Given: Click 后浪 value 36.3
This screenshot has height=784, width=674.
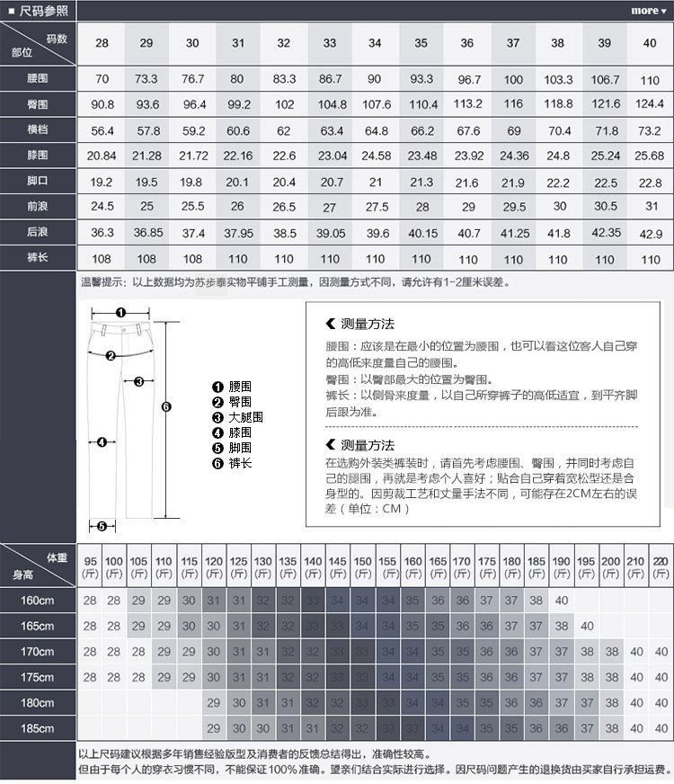Looking at the screenshot, I should point(102,233).
